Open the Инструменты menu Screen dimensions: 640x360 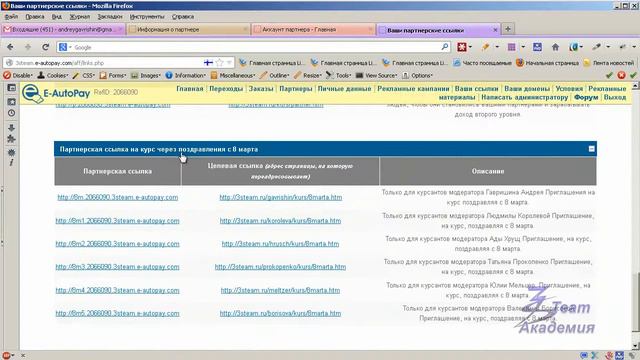point(147,17)
